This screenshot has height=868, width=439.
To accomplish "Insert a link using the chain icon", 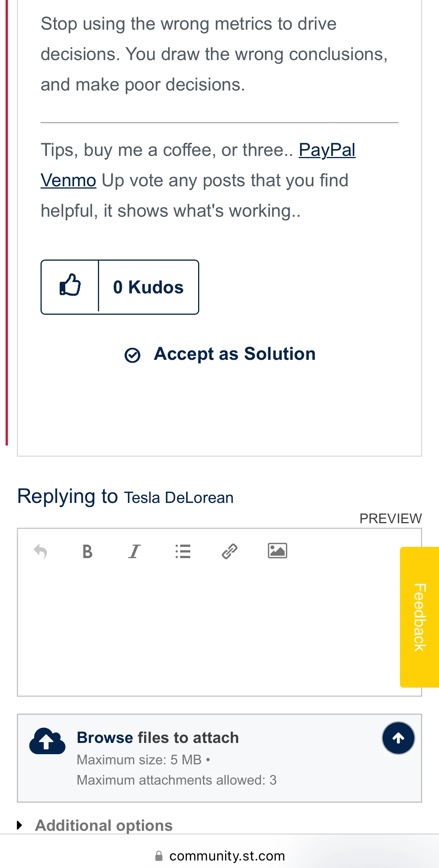I will (x=230, y=551).
